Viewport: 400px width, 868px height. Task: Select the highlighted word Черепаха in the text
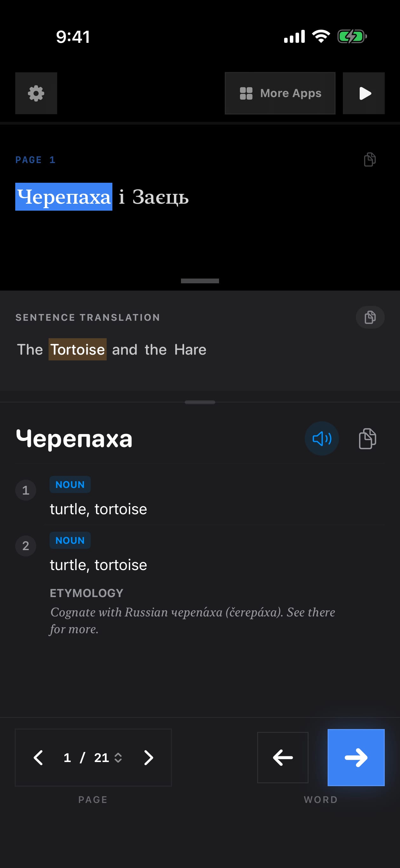pos(64,197)
